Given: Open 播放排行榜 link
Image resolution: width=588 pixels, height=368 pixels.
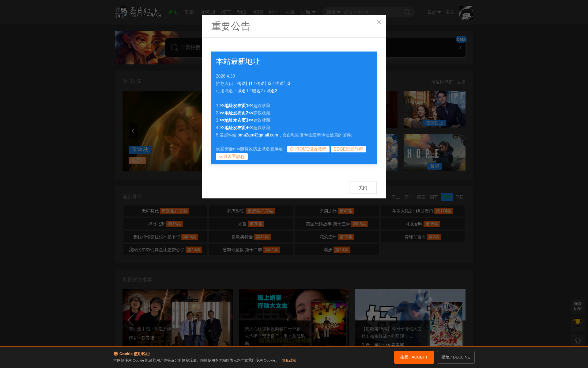Looking at the screenshot, I should click(442, 82).
